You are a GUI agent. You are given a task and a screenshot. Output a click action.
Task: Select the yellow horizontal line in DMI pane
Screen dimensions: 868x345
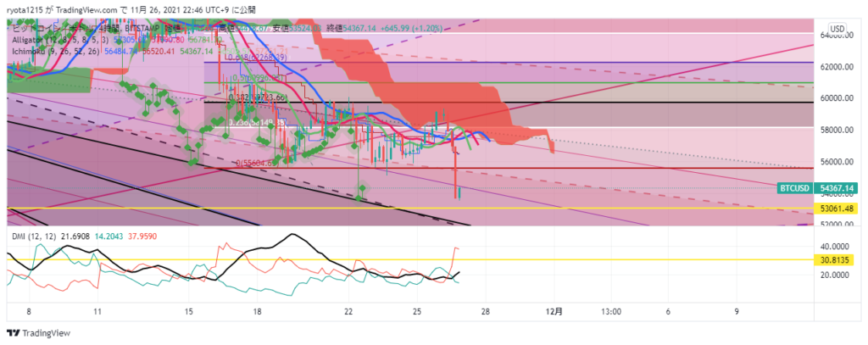(x=424, y=260)
